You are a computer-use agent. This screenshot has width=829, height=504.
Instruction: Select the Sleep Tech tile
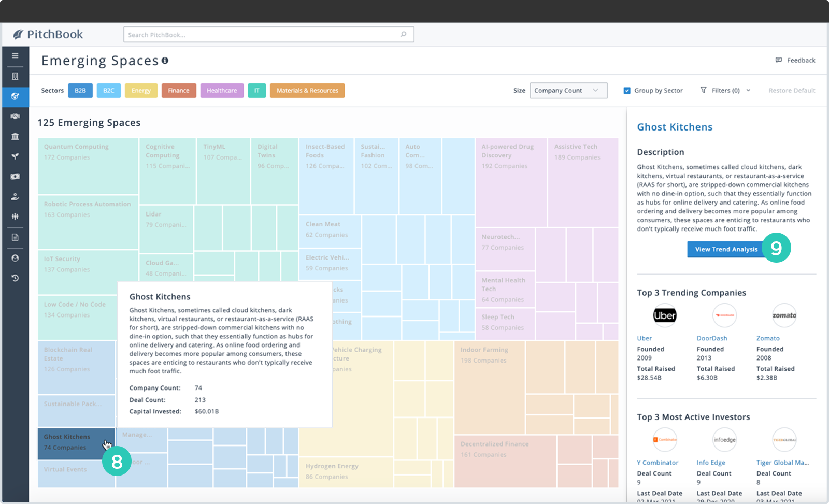[505, 324]
